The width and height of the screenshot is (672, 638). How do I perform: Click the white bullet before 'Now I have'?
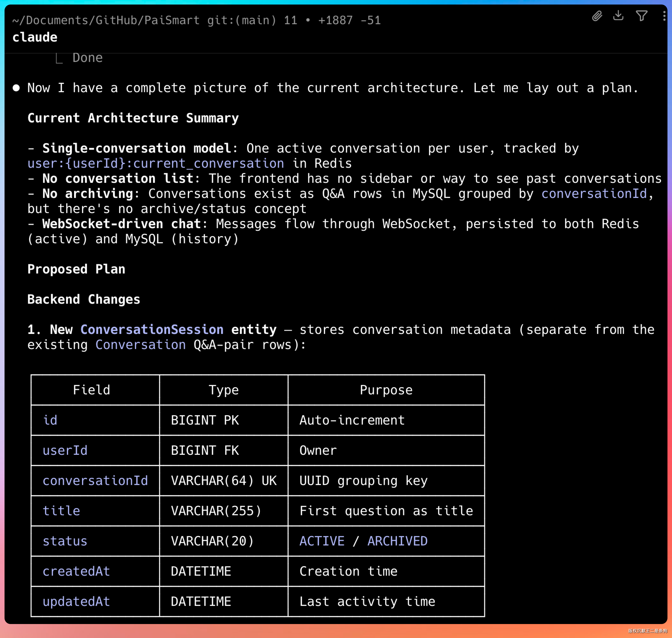(x=16, y=88)
